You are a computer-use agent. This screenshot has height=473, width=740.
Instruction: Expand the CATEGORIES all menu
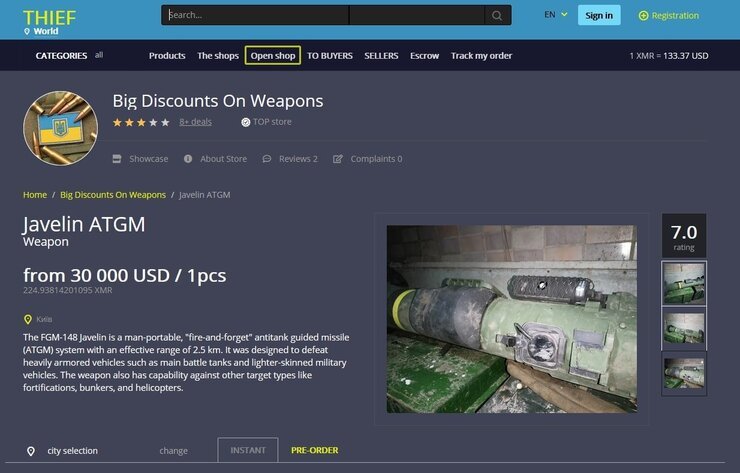tap(69, 55)
